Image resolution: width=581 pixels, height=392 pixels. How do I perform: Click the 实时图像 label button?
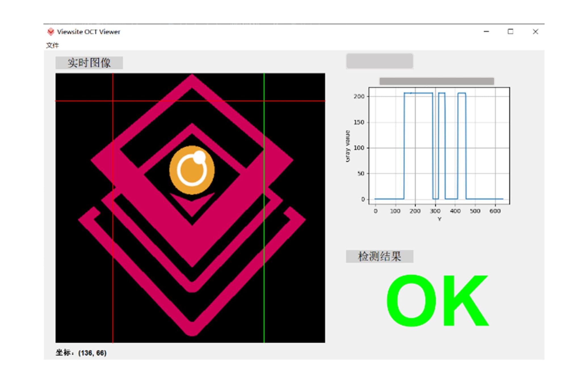(x=89, y=63)
